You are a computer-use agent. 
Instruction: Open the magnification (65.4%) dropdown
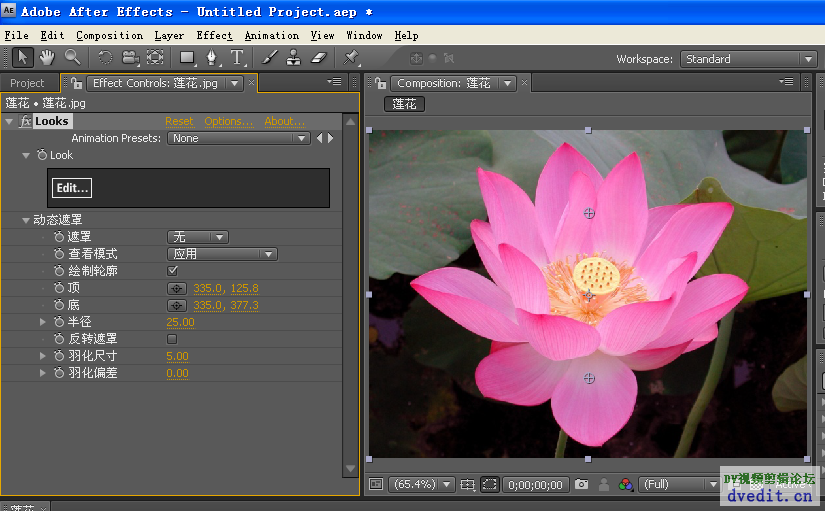(x=421, y=484)
